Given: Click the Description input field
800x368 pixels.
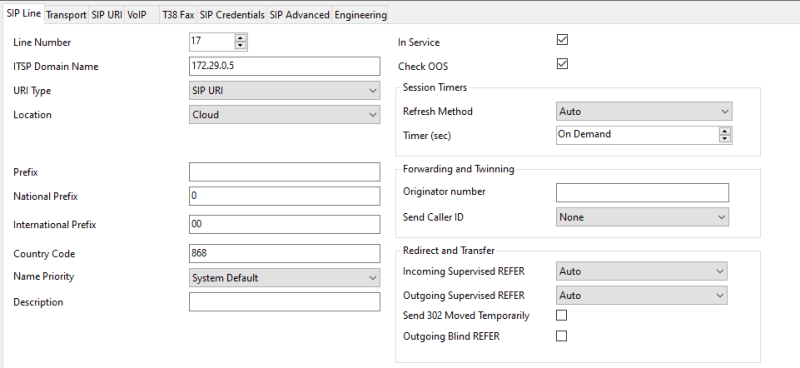Looking at the screenshot, I should tap(285, 302).
